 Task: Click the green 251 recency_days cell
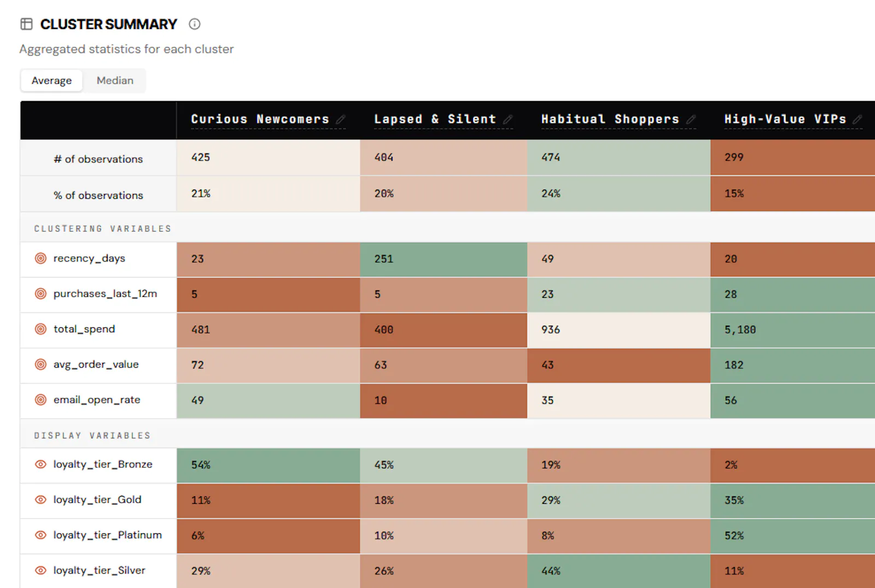pos(444,259)
